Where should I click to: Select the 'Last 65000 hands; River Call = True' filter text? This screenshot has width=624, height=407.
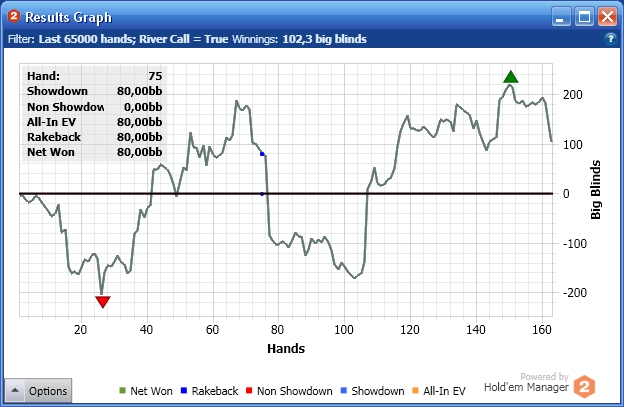133,39
